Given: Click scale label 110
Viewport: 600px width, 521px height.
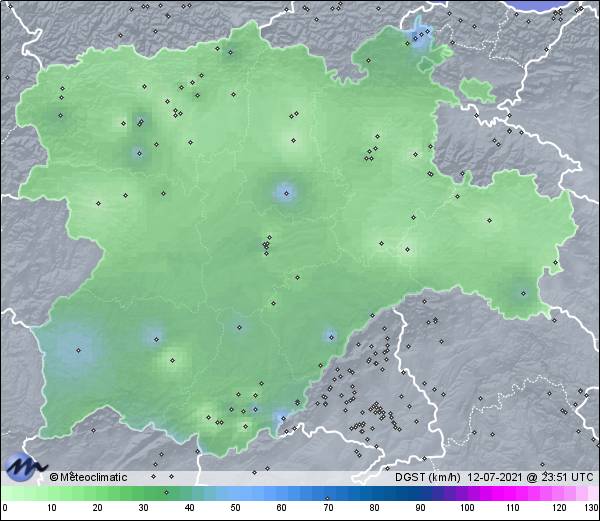Looking at the screenshot, I should (513, 508).
